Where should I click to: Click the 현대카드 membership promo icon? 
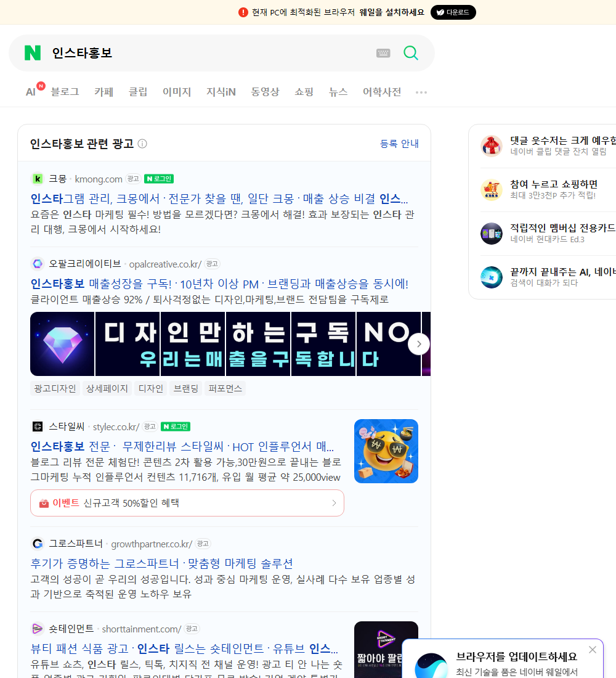click(492, 234)
